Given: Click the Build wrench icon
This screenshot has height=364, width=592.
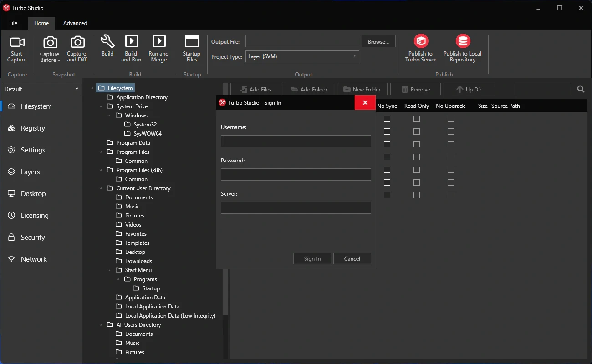Looking at the screenshot, I should (x=107, y=41).
